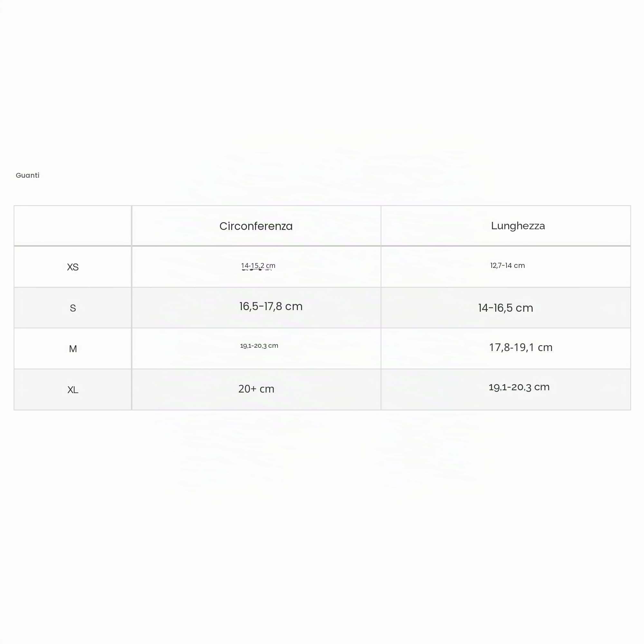Select the 12,7-14 cm length cell
This screenshot has width=644, height=644.
pyautogui.click(x=506, y=267)
